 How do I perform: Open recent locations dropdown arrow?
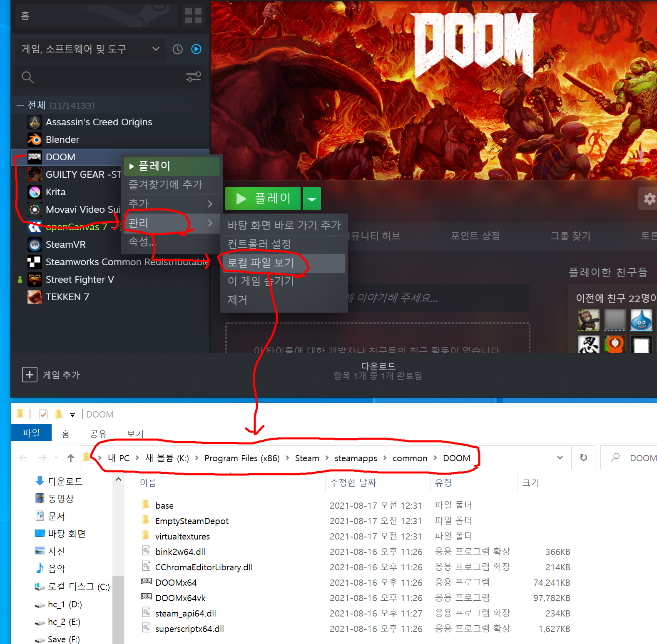(57, 458)
